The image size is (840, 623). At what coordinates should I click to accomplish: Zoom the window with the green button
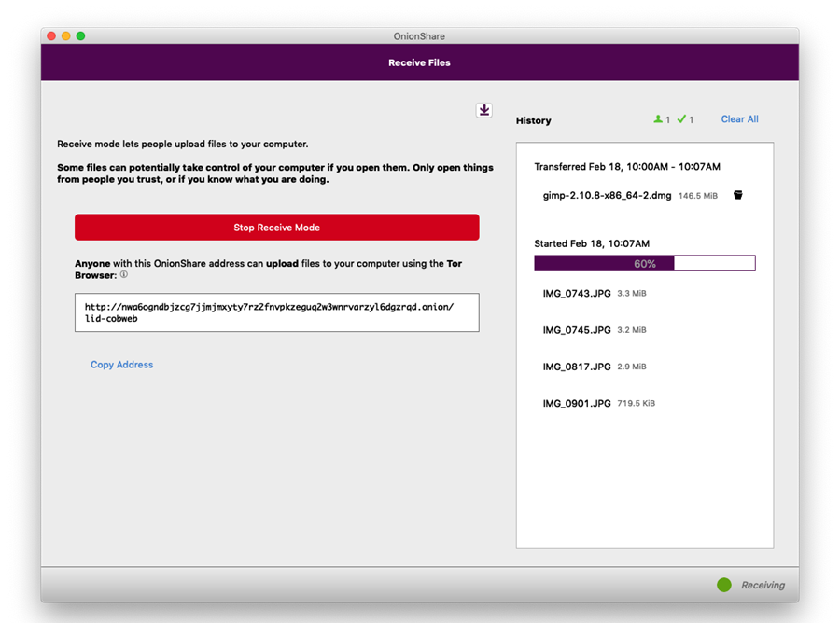pyautogui.click(x=80, y=35)
